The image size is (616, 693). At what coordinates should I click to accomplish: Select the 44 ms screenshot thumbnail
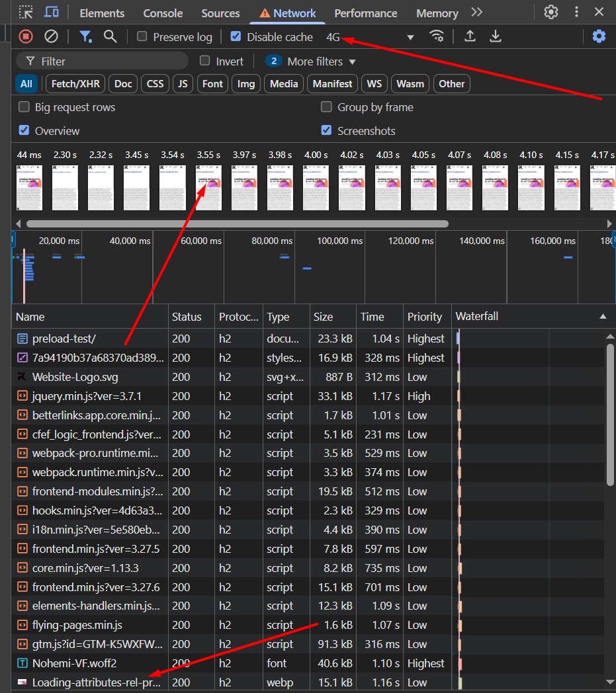(x=29, y=187)
